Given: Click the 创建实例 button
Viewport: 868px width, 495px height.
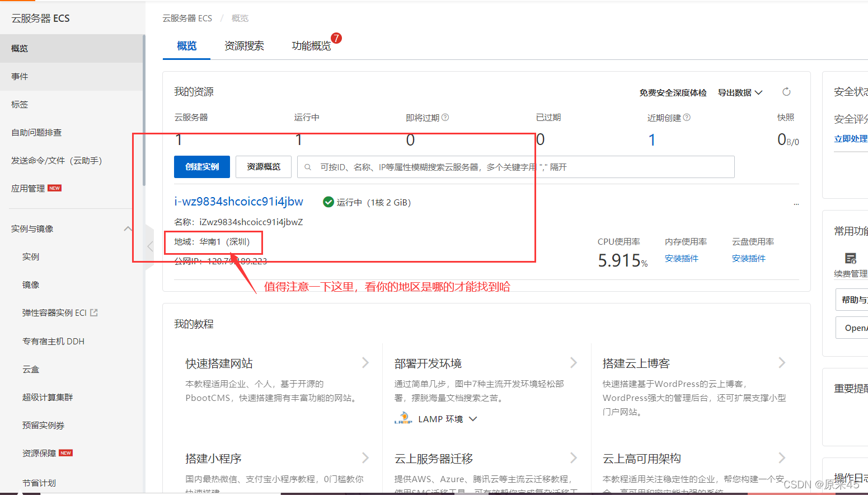Looking at the screenshot, I should (202, 167).
